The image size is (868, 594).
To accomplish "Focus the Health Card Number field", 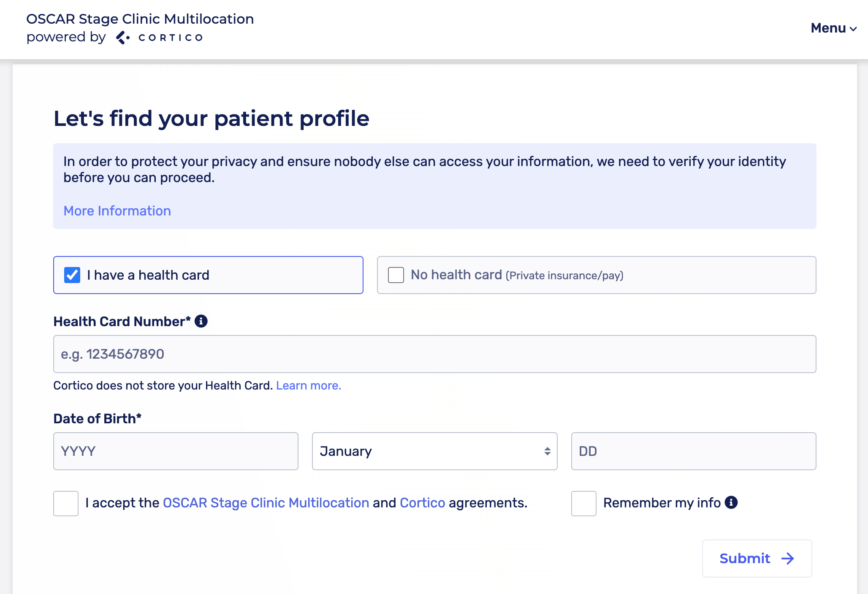I will (x=434, y=354).
